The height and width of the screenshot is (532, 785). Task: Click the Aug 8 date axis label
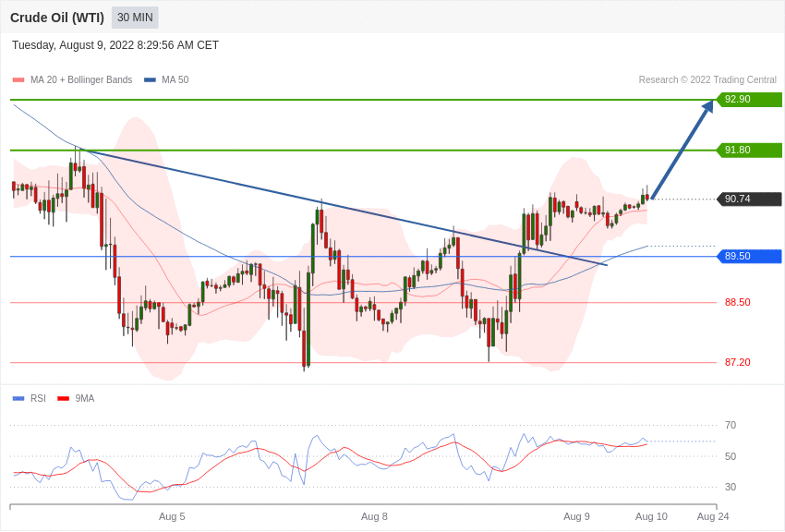374,516
